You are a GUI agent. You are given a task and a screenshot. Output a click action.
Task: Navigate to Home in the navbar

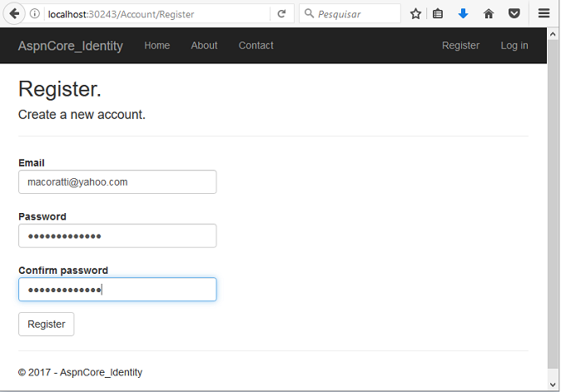[x=157, y=46]
